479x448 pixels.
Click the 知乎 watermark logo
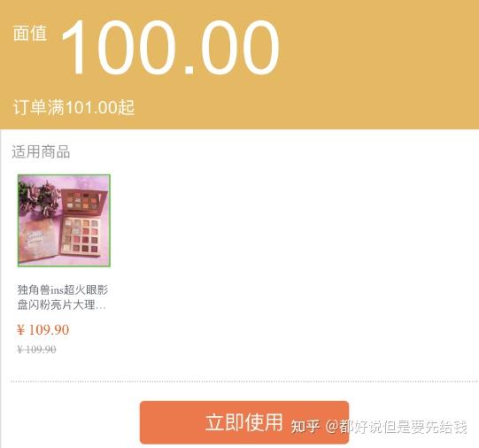pyautogui.click(x=305, y=427)
